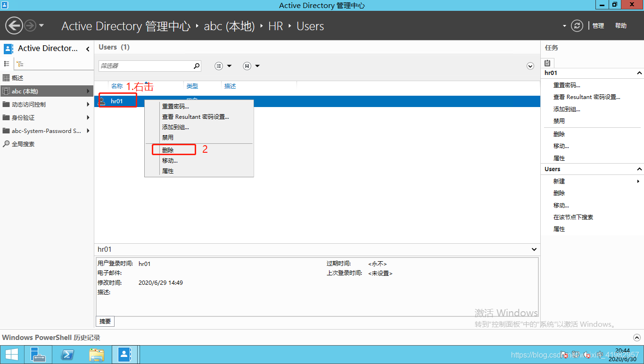644x364 pixels.
Task: Open File Explorer from taskbar
Action: click(x=97, y=355)
